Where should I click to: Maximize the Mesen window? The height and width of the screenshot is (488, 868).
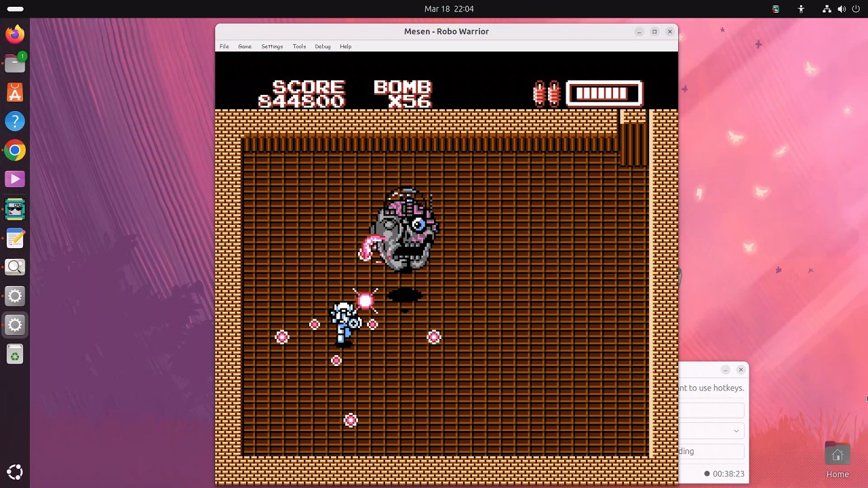[x=654, y=31]
